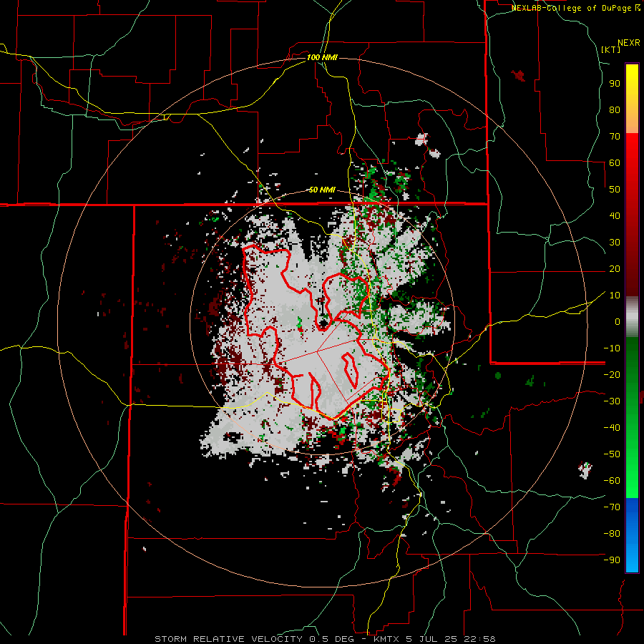Click the 10 value on the velocity scale
Viewport: 644px width, 644px height.
coord(615,296)
